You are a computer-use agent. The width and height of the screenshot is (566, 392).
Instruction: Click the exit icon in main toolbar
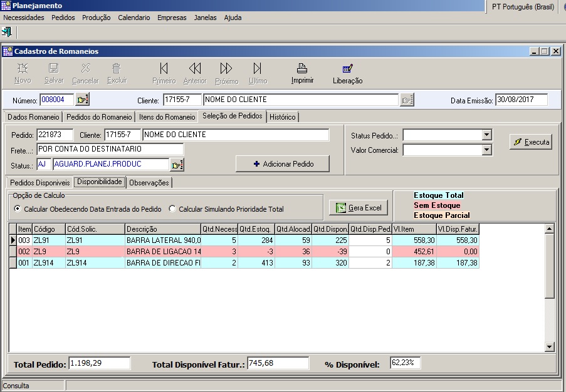pos(7,32)
